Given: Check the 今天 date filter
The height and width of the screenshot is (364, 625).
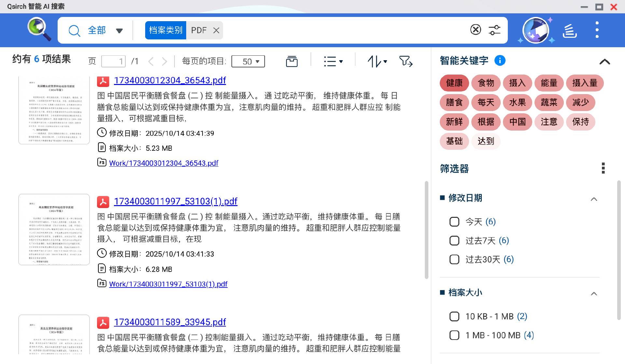Looking at the screenshot, I should [454, 222].
